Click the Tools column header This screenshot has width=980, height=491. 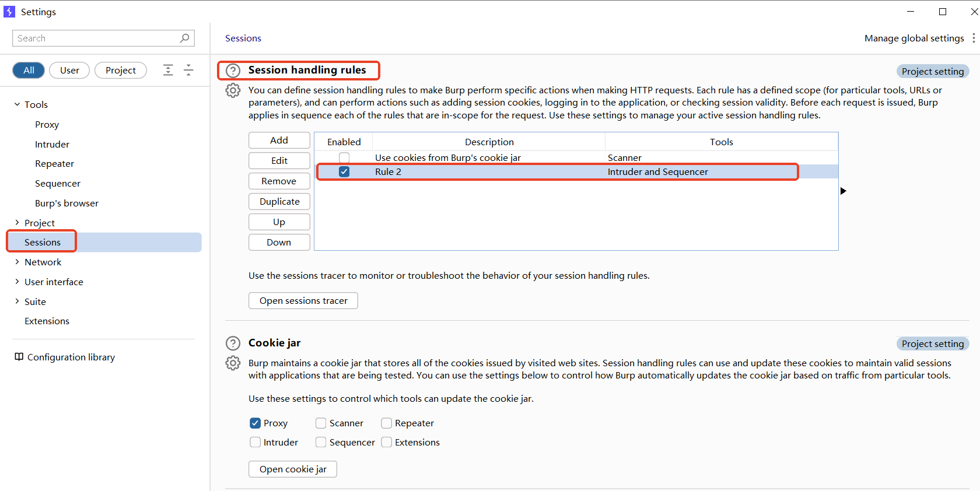point(722,142)
